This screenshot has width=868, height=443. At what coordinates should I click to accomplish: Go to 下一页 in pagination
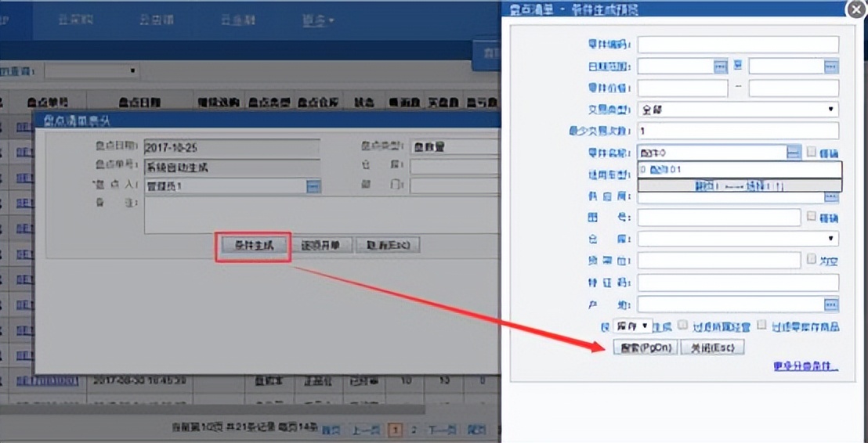pyautogui.click(x=442, y=430)
